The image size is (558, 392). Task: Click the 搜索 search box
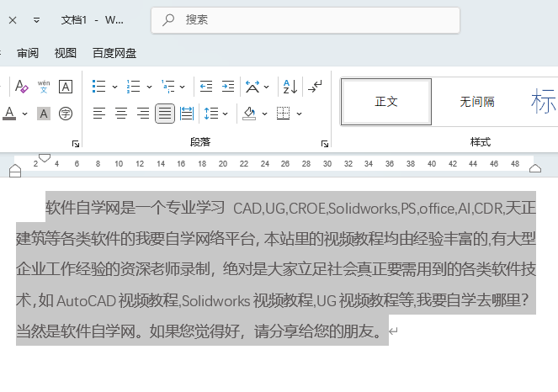click(x=306, y=20)
